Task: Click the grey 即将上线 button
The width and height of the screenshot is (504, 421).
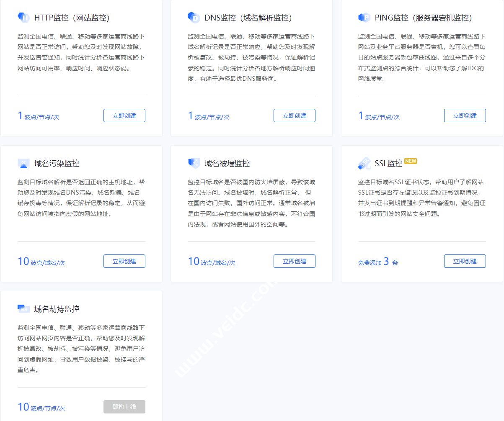Action: pyautogui.click(x=124, y=407)
